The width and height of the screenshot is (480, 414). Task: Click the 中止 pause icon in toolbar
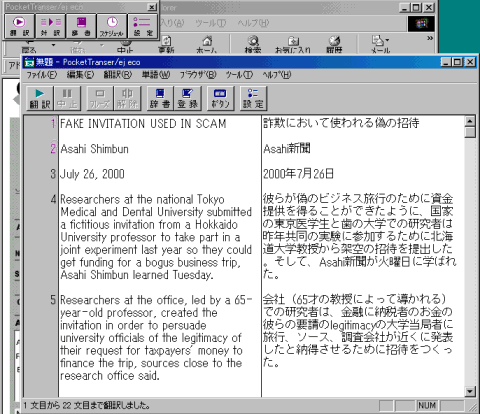[67, 98]
